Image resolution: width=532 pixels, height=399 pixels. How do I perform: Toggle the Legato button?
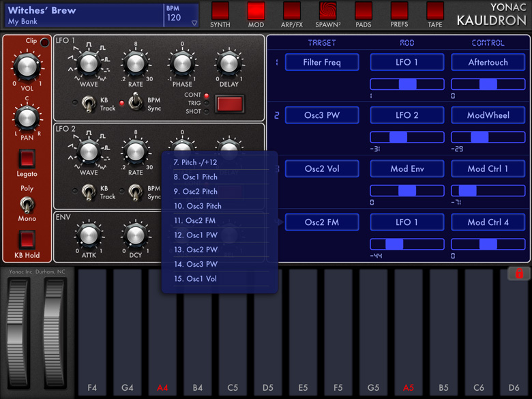point(27,158)
